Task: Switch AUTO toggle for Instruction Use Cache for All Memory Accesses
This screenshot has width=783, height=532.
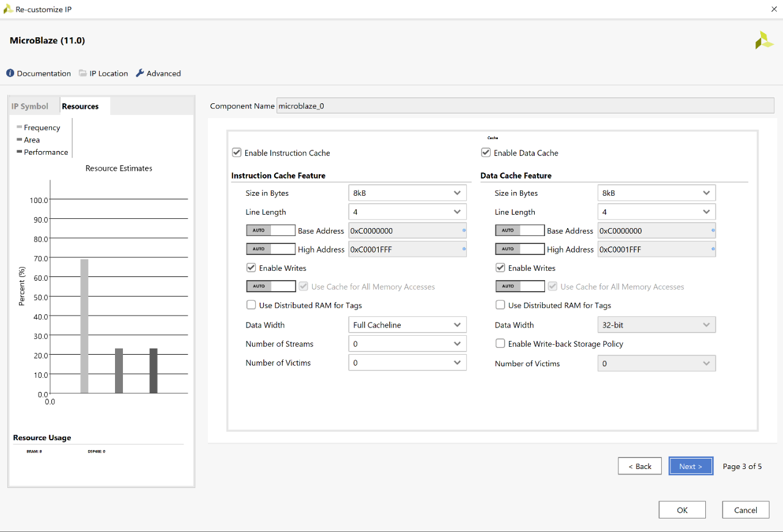Action: [270, 286]
